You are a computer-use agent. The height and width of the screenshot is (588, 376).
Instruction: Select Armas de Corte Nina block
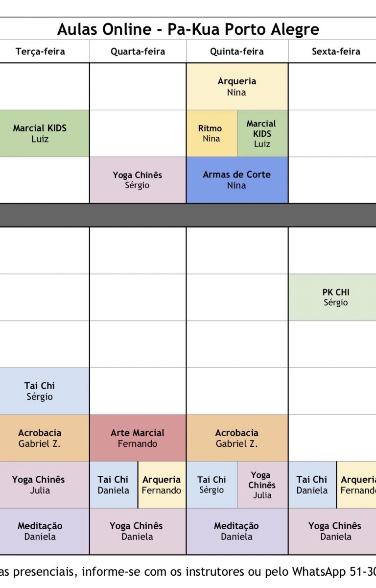(237, 180)
